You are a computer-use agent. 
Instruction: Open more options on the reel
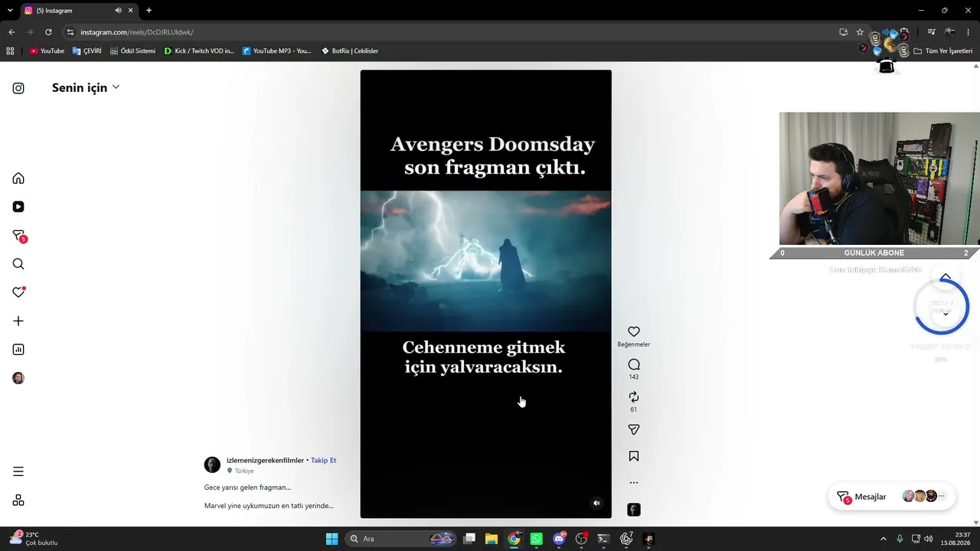(x=634, y=483)
